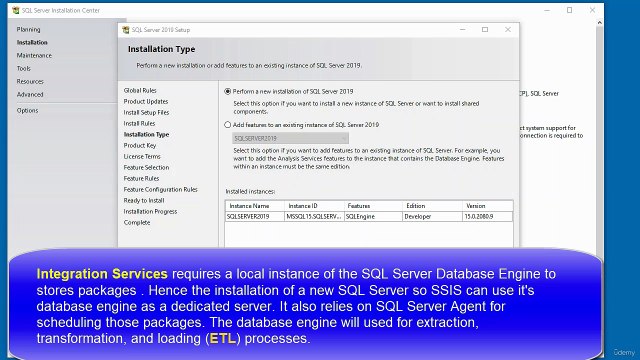Screen dimensions: 640x360
Task: Click Feature Configuration Rules step
Action: (160, 190)
